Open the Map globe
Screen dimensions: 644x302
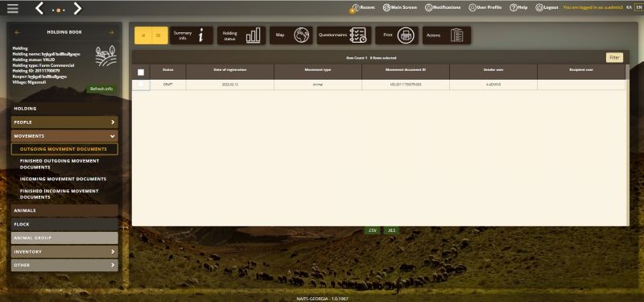291,35
